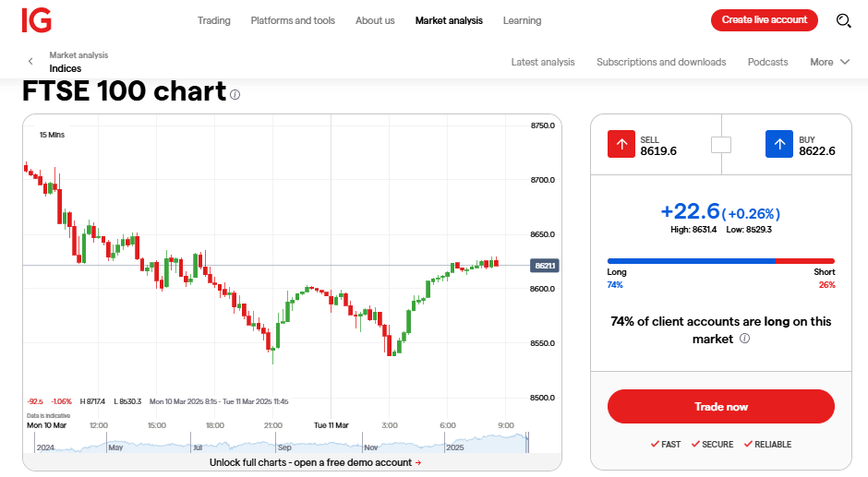Click the 8621.1 current price label
The image size is (868, 477).
(x=545, y=266)
